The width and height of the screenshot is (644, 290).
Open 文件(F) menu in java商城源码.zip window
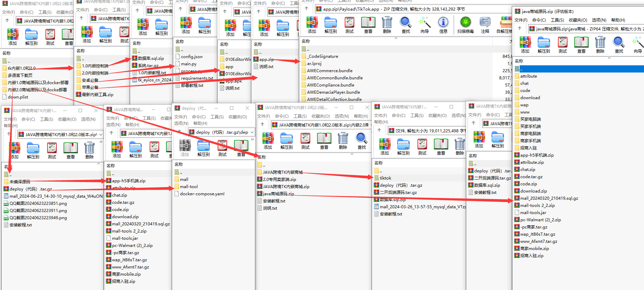point(521,20)
